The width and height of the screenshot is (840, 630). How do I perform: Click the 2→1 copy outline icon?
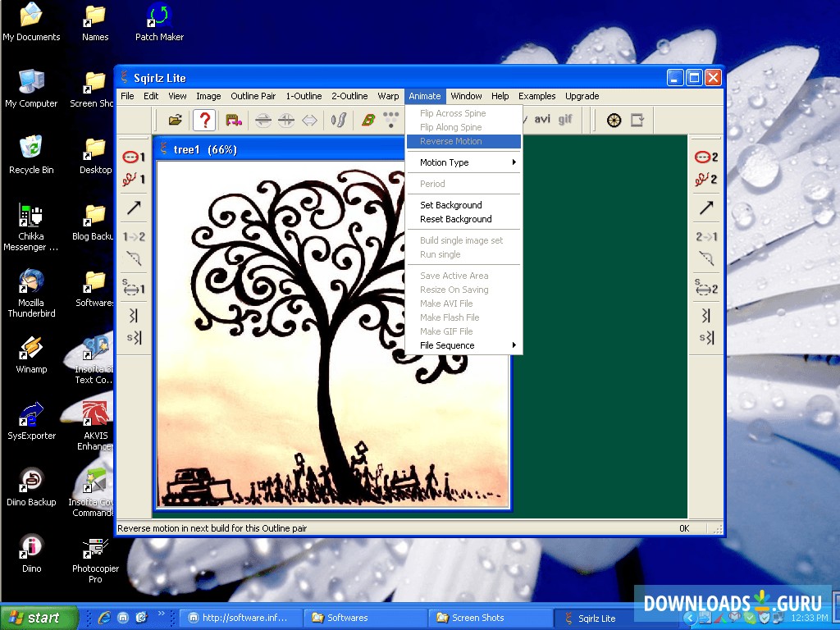[x=706, y=236]
